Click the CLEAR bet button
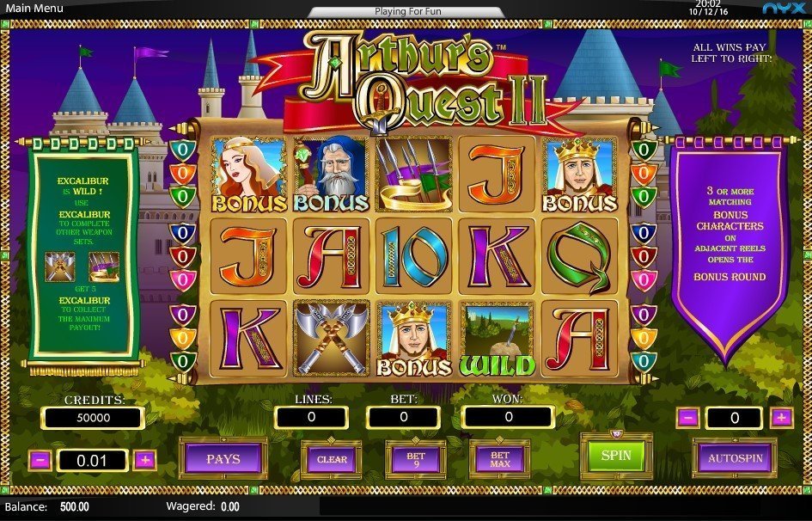812x521 pixels. click(332, 459)
